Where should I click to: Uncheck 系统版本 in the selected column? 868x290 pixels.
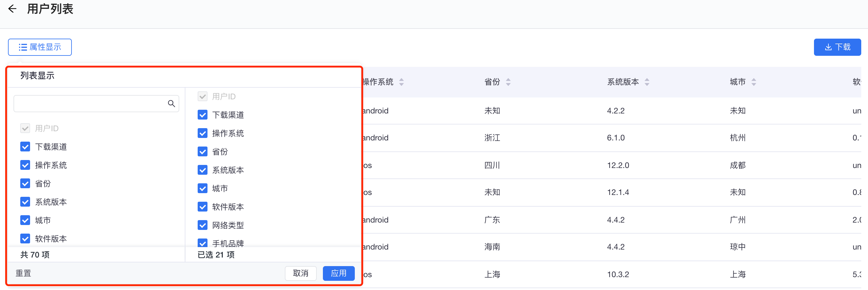tap(203, 170)
